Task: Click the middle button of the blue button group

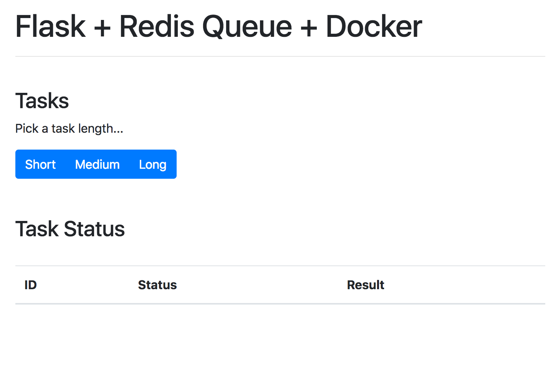Action: 97,164
